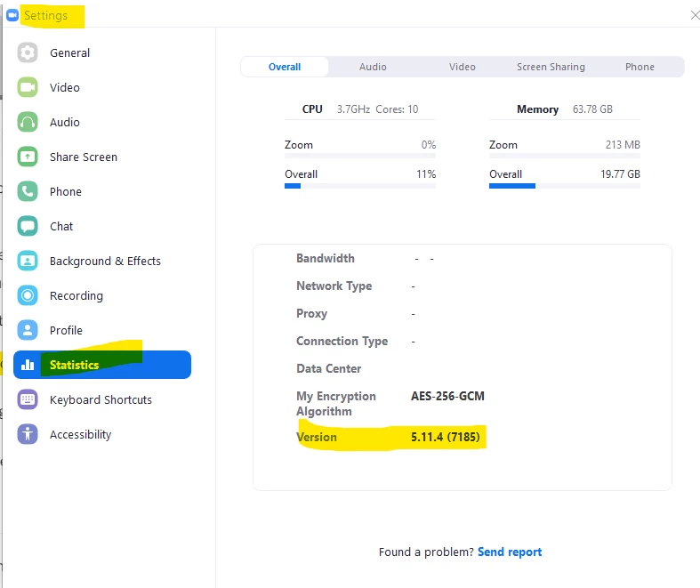Click the version number 5.11.4 (7185)

446,437
